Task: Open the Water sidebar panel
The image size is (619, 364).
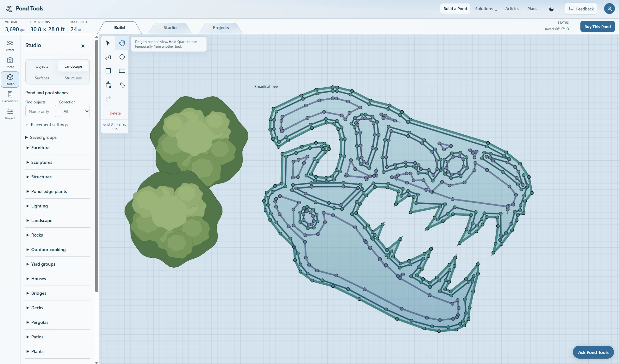Action: pos(10,45)
